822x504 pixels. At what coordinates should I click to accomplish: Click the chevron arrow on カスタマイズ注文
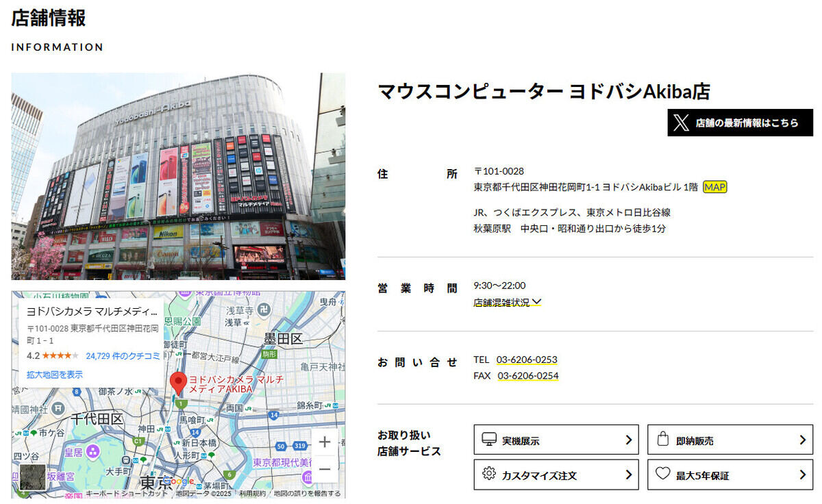(628, 475)
